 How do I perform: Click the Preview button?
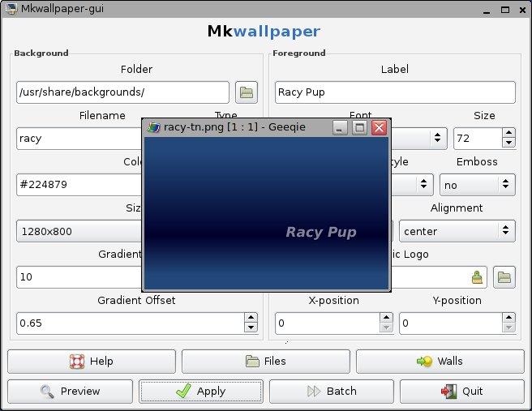click(70, 392)
